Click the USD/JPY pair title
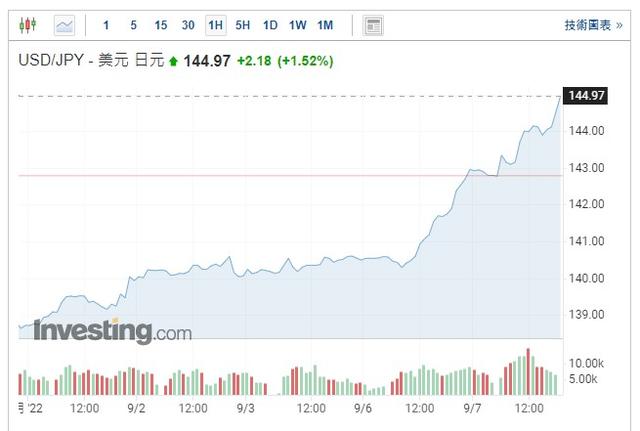This screenshot has height=431, width=640. (51, 60)
